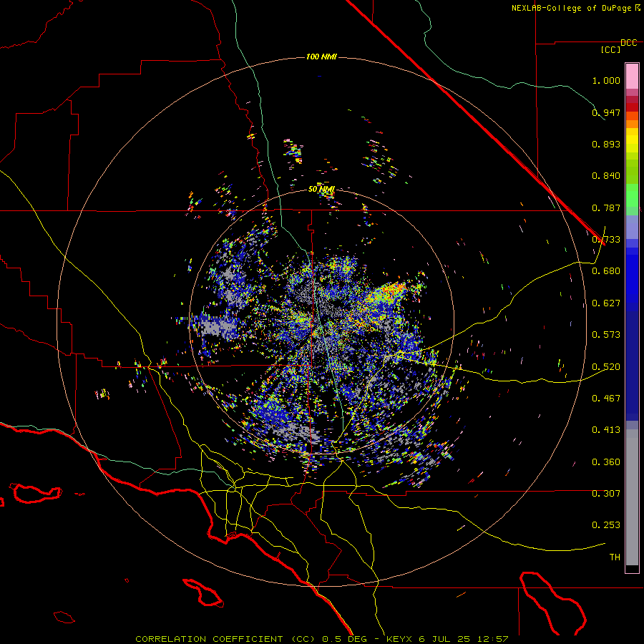Click the Correlation Coefficient caption at the bottom
The height and width of the screenshot is (644, 644).
click(321, 639)
